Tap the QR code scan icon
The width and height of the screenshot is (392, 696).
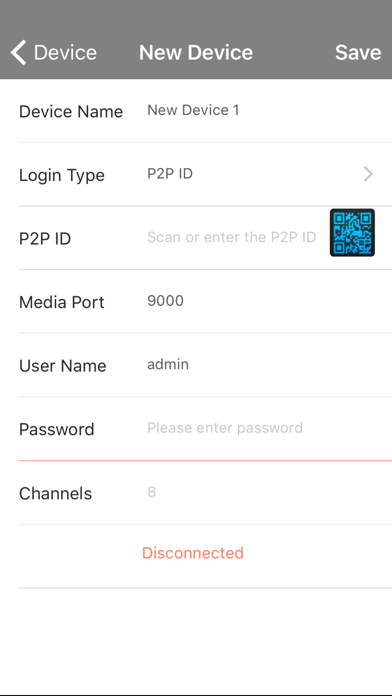[x=352, y=233]
